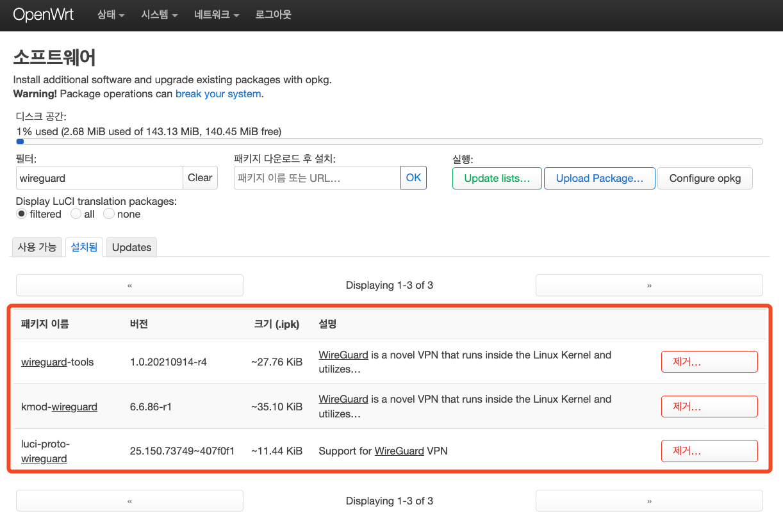Switch to the Updates tab

131,247
